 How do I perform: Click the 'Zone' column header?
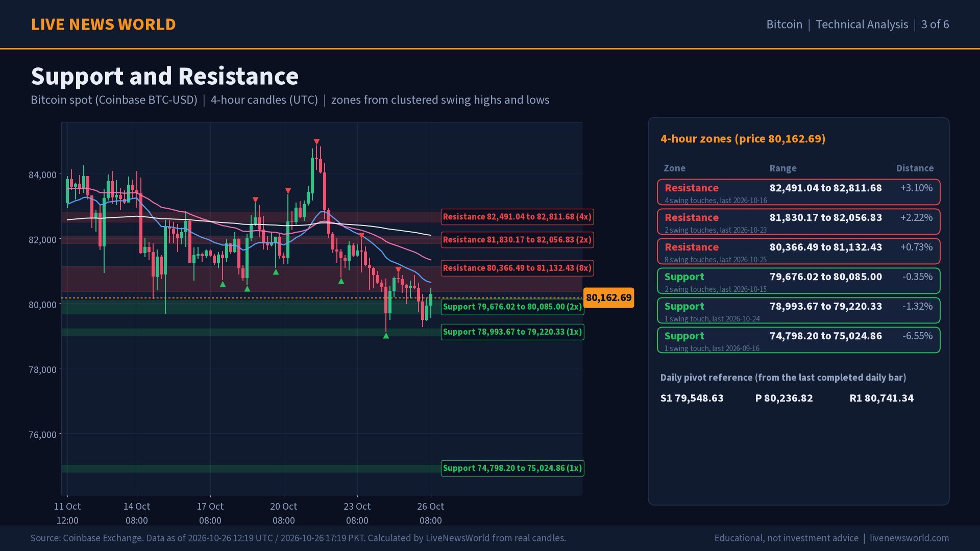(674, 168)
